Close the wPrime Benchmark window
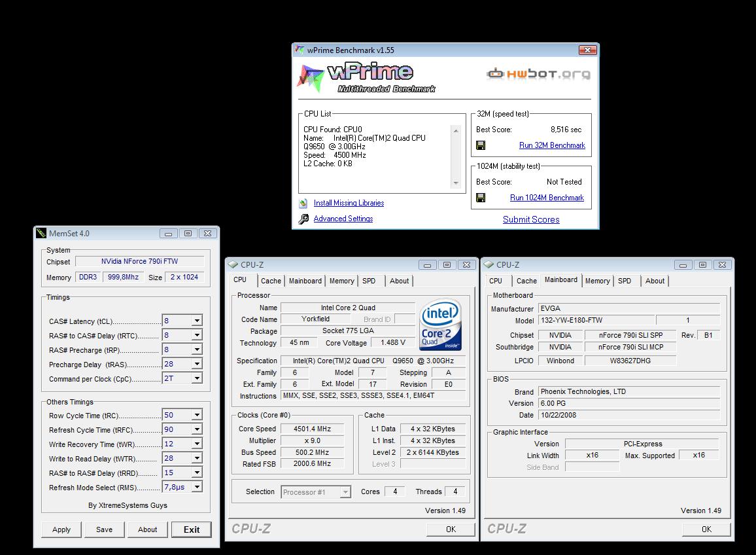756x555 pixels. point(588,50)
